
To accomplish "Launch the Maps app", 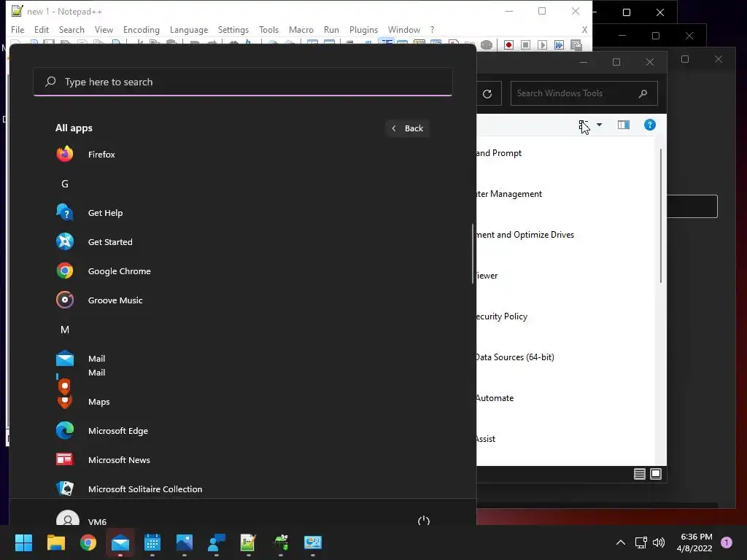I will 98,402.
